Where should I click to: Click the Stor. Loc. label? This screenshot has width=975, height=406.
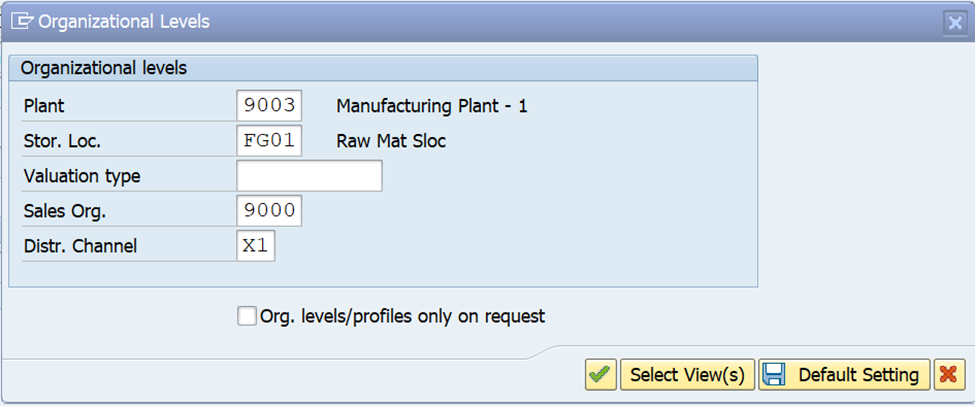62,141
